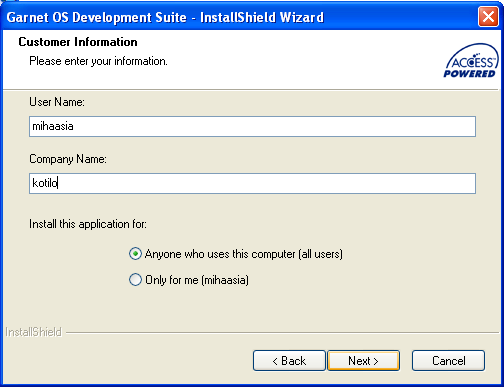Click into the Company Name field

[252, 183]
